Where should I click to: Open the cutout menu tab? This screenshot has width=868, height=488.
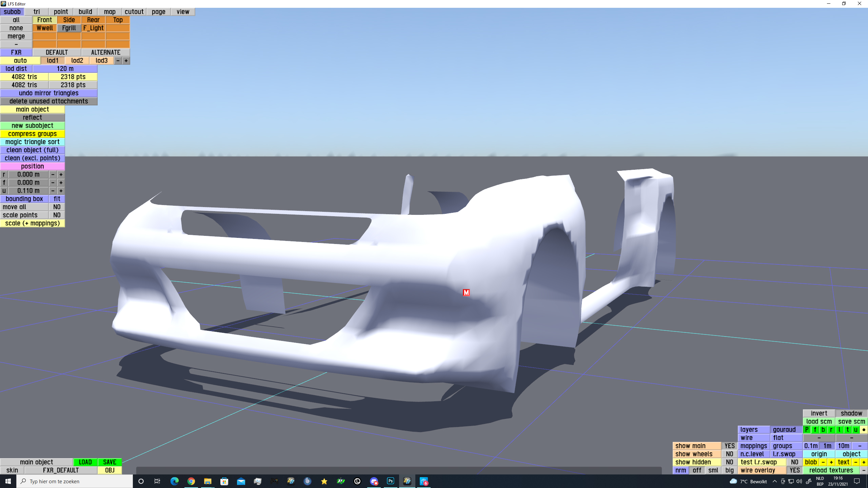[x=134, y=12]
